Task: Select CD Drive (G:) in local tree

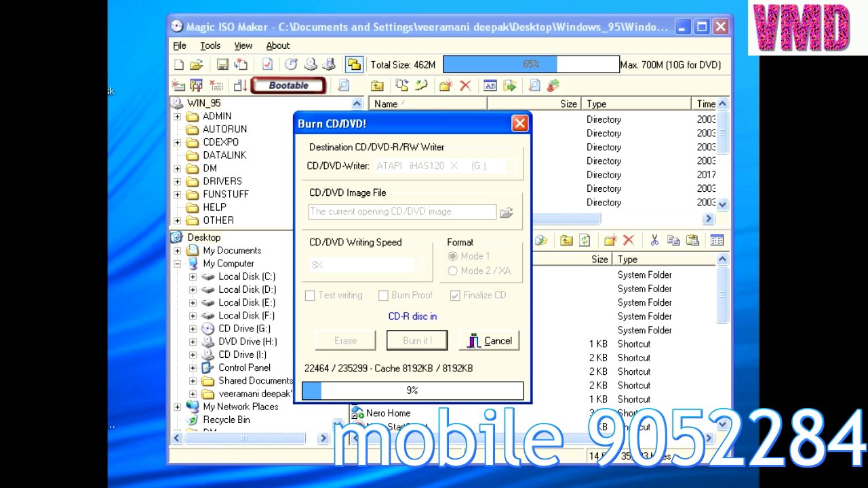Action: (244, 329)
